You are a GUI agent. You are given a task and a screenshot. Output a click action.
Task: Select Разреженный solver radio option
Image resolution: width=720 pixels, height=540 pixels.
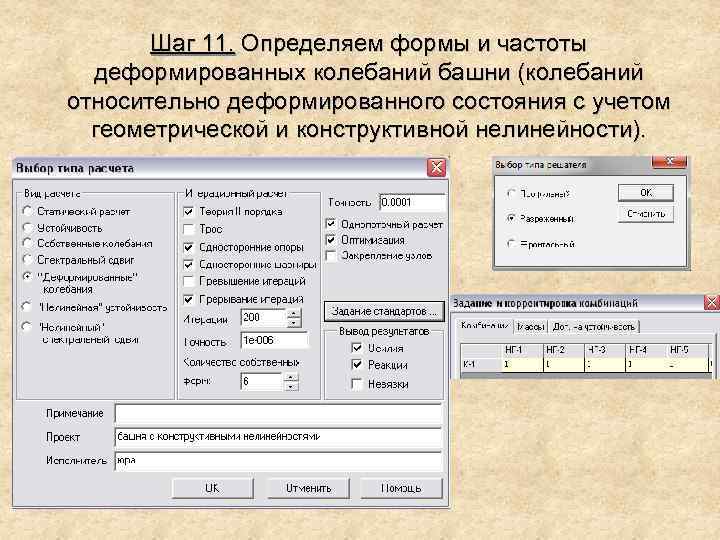tap(511, 218)
